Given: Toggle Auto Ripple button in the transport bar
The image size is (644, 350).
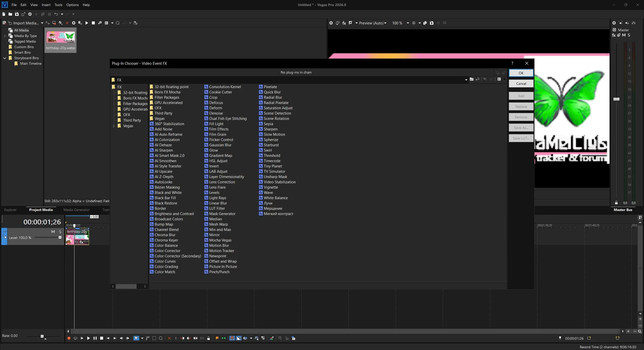Looking at the screenshot, I should point(245,338).
